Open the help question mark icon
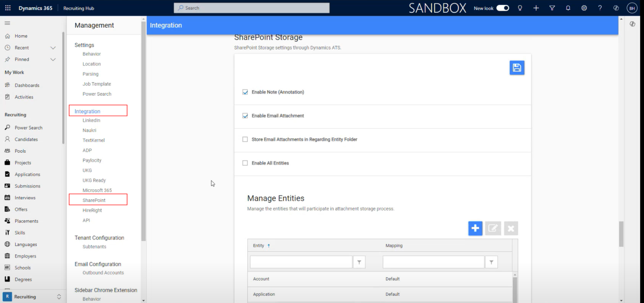Screen dimensions: 644x303 (600, 8)
